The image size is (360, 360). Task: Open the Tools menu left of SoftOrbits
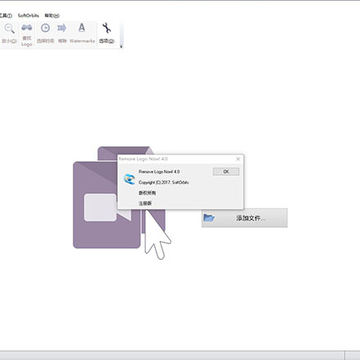click(x=6, y=16)
